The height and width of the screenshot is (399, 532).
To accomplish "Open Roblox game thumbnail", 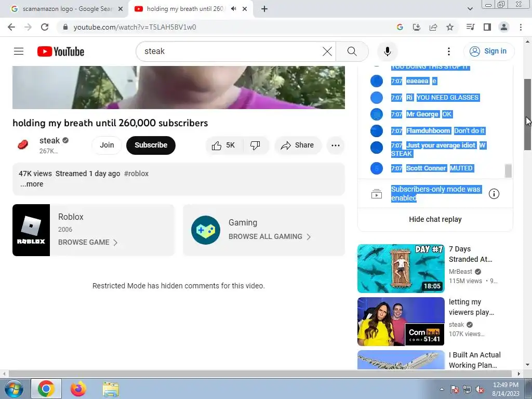I will click(x=31, y=230).
